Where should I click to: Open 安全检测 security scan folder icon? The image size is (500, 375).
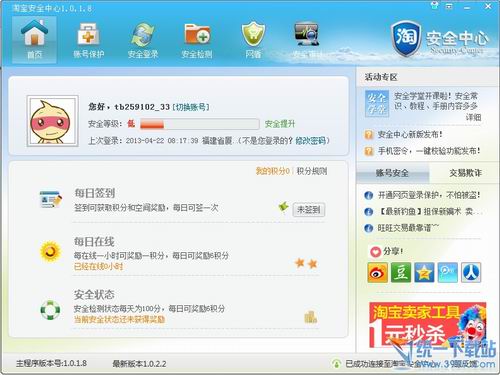click(197, 40)
